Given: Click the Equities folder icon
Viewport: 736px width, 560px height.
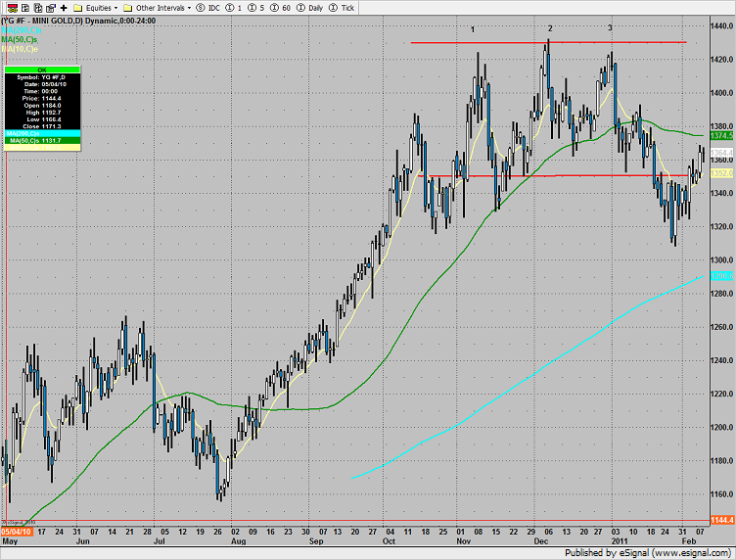Looking at the screenshot, I should point(78,8).
